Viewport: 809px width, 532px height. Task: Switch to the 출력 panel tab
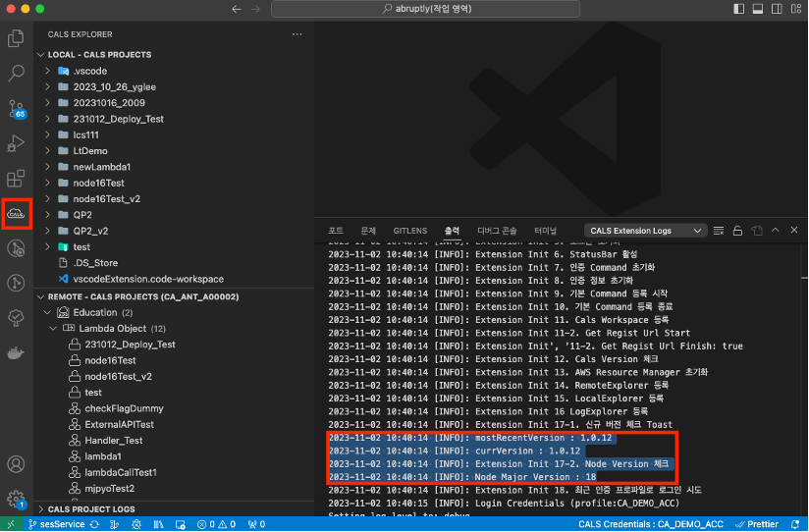coord(452,231)
